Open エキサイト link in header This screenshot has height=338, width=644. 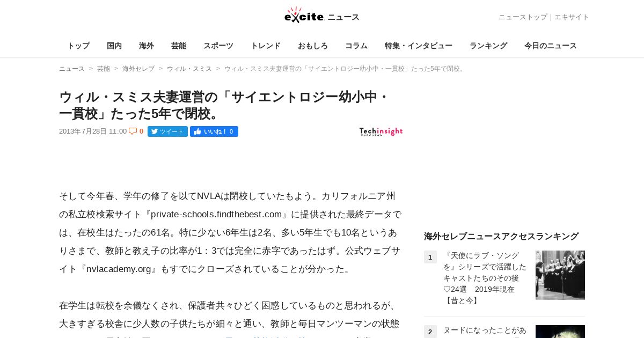point(572,17)
